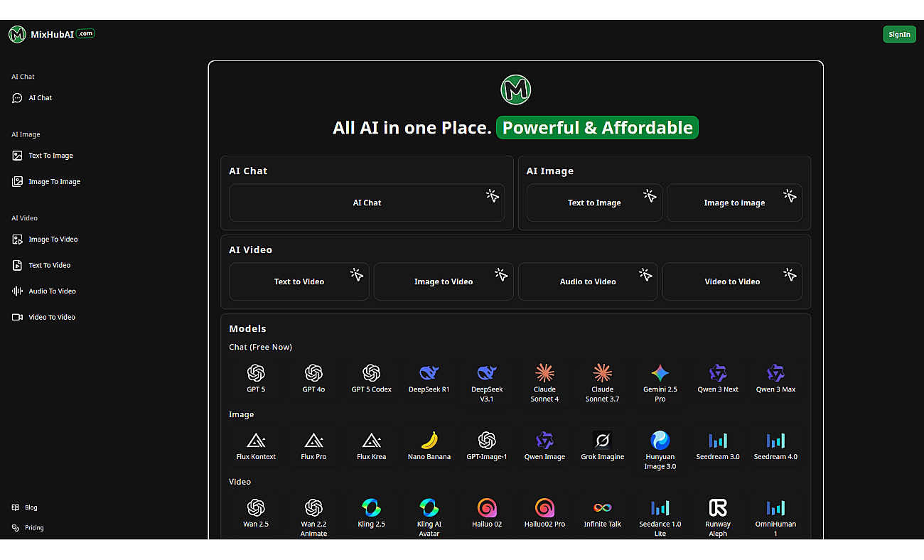Open AI Chat in the sidebar

pos(40,98)
